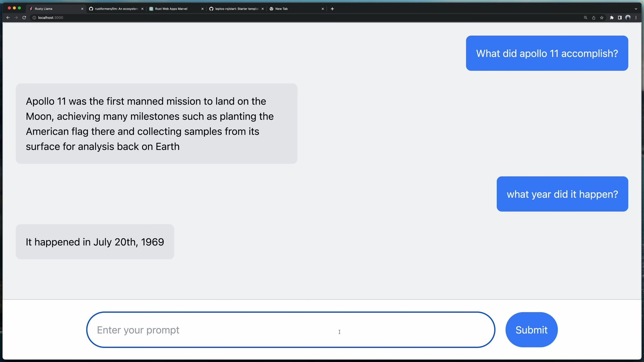Click the zoom indicator icon in address bar
This screenshot has height=362, width=644.
point(585,18)
